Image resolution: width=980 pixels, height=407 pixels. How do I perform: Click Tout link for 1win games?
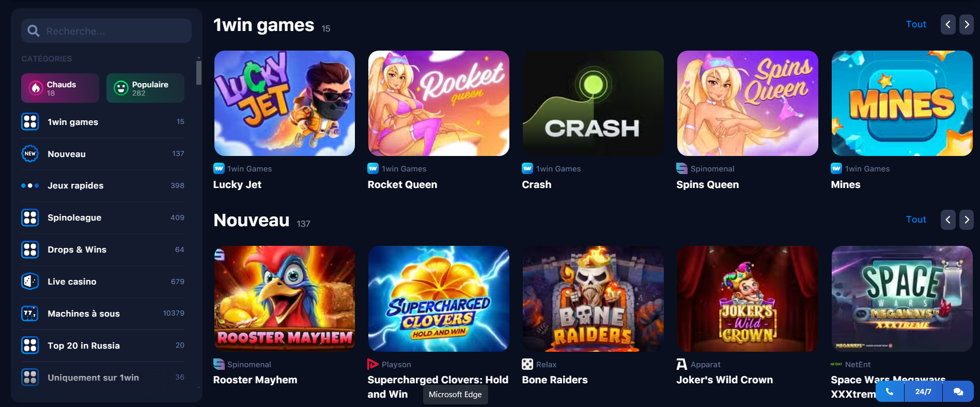tap(916, 24)
